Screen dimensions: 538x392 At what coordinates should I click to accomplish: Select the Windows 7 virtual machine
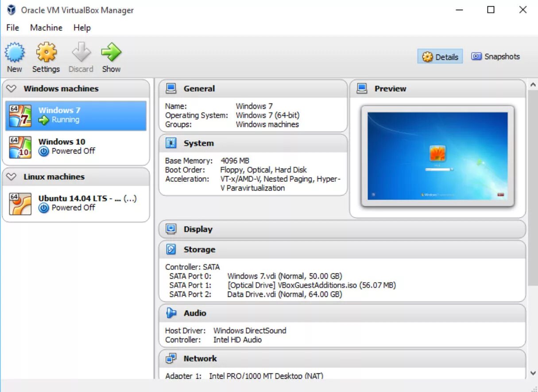(x=76, y=115)
